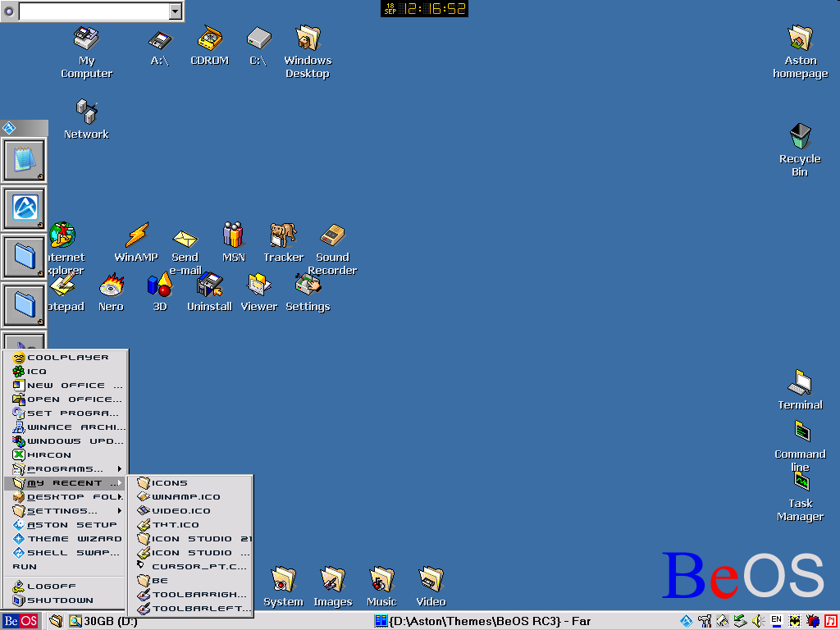Viewport: 840px width, 630px height.
Task: Launch Task Manager icon
Action: coord(801,495)
